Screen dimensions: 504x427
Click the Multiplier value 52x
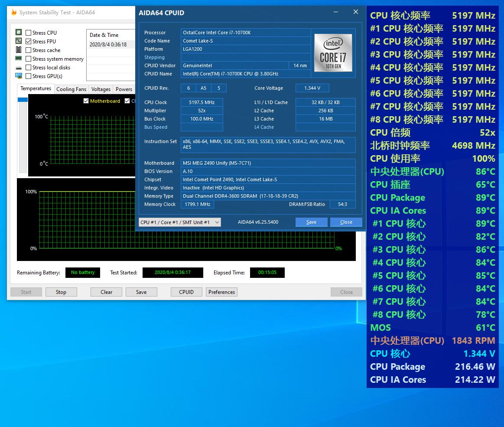click(x=202, y=111)
